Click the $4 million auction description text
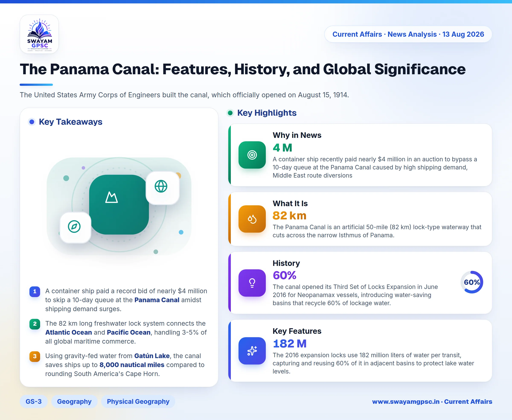The width and height of the screenshot is (512, 420). [x=375, y=167]
